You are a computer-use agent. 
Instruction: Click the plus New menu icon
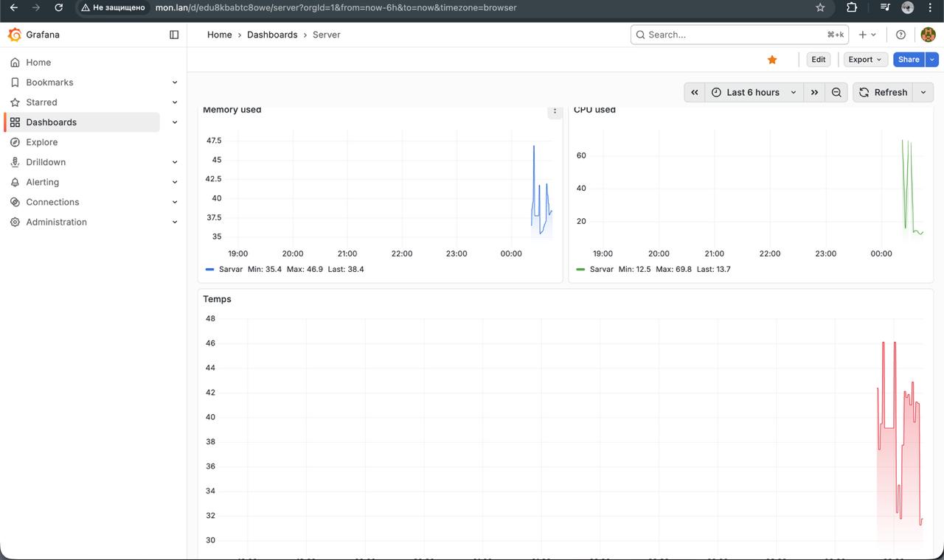pos(867,35)
